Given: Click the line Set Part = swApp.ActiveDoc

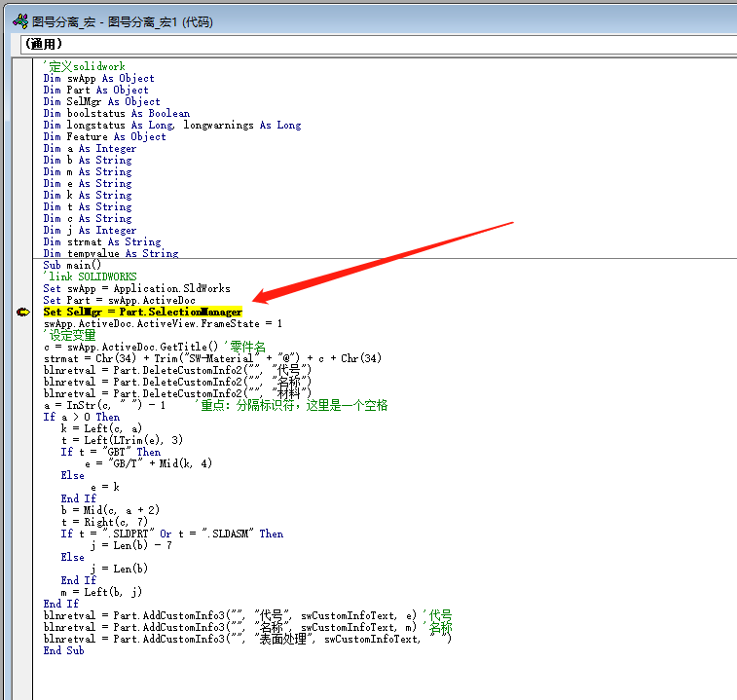Looking at the screenshot, I should coord(120,300).
